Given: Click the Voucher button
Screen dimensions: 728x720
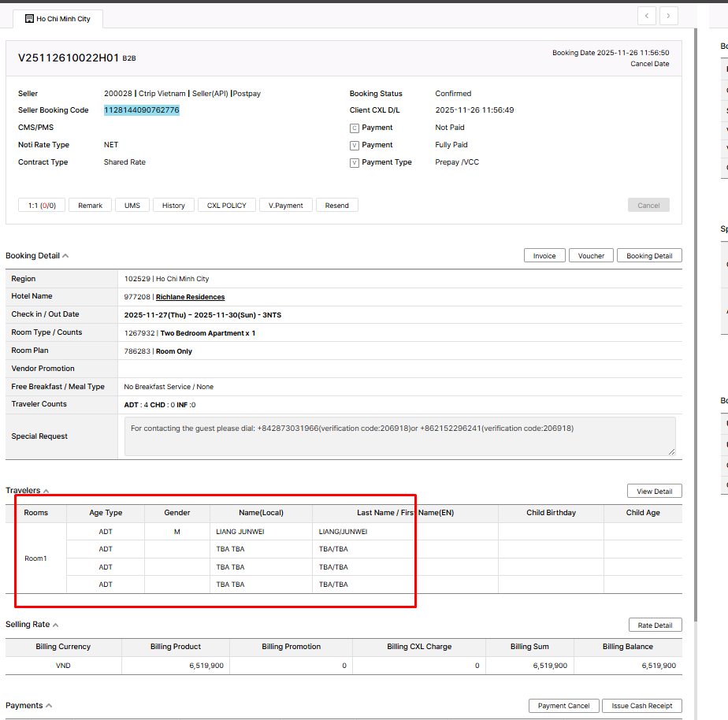Looking at the screenshot, I should (591, 255).
